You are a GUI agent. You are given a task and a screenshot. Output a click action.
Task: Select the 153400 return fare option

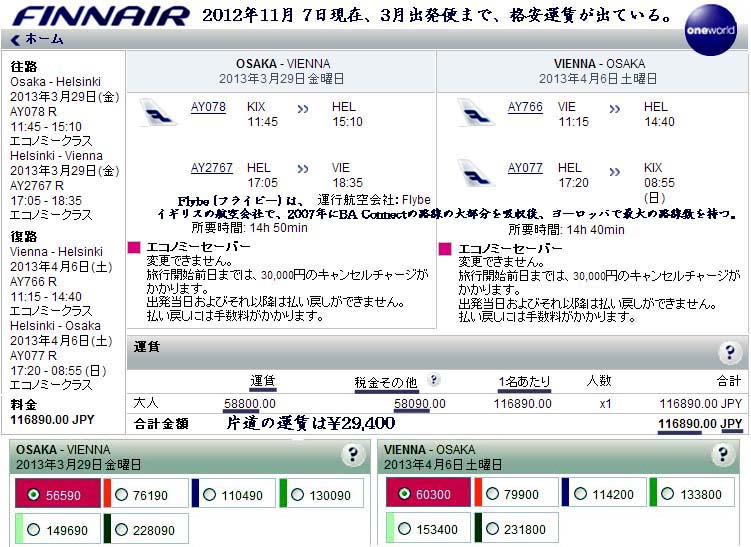[429, 528]
